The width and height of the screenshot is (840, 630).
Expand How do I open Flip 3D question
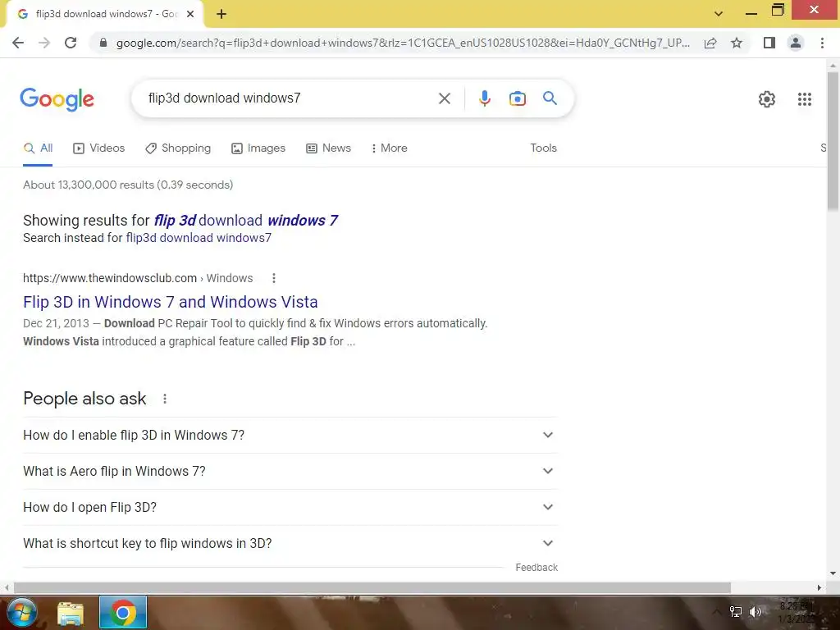[290, 507]
